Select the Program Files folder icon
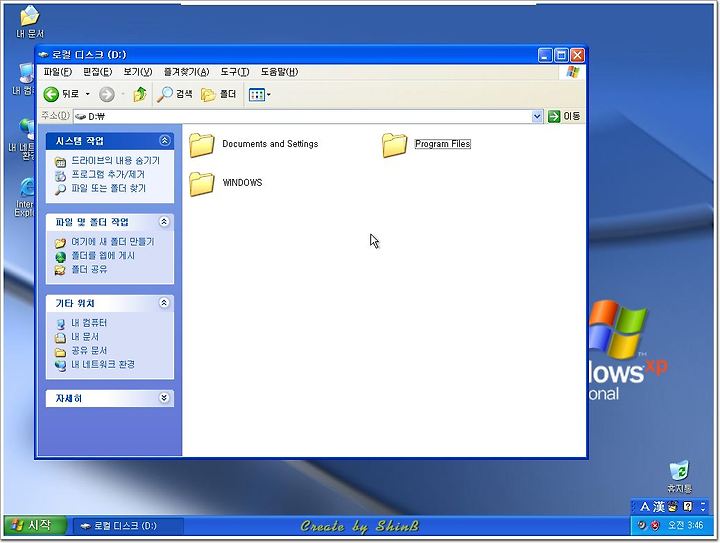Screen dimensions: 720x543 click(394, 145)
